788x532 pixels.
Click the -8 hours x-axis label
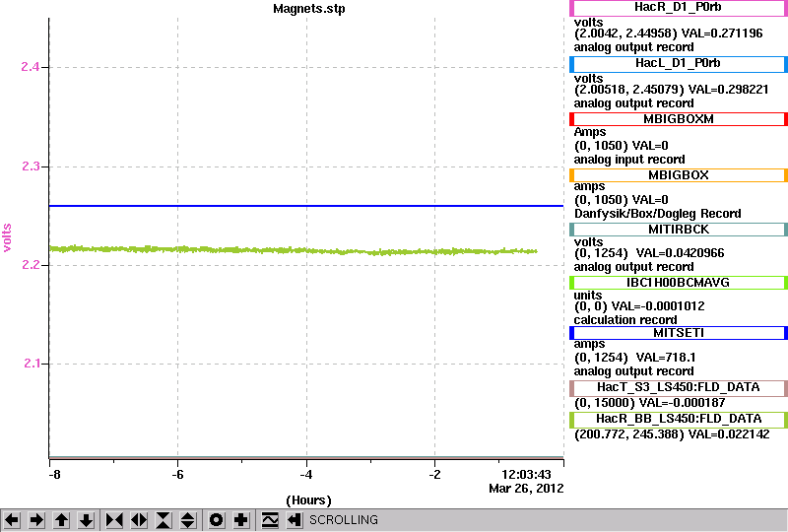click(54, 475)
